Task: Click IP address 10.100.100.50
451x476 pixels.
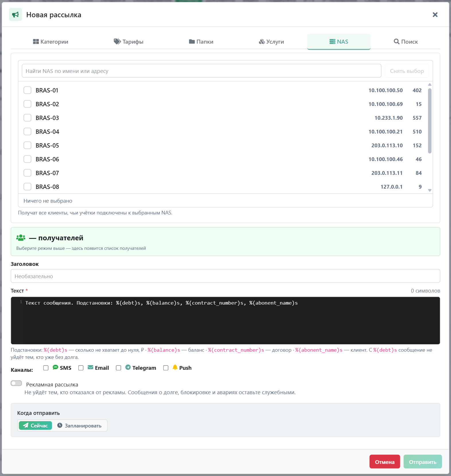Action: coord(386,90)
